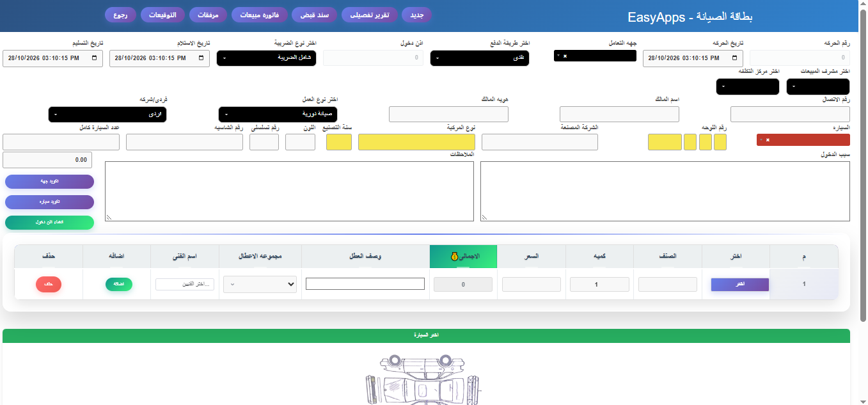Click the green اختر السيارة bar
The image size is (868, 405).
click(426, 336)
